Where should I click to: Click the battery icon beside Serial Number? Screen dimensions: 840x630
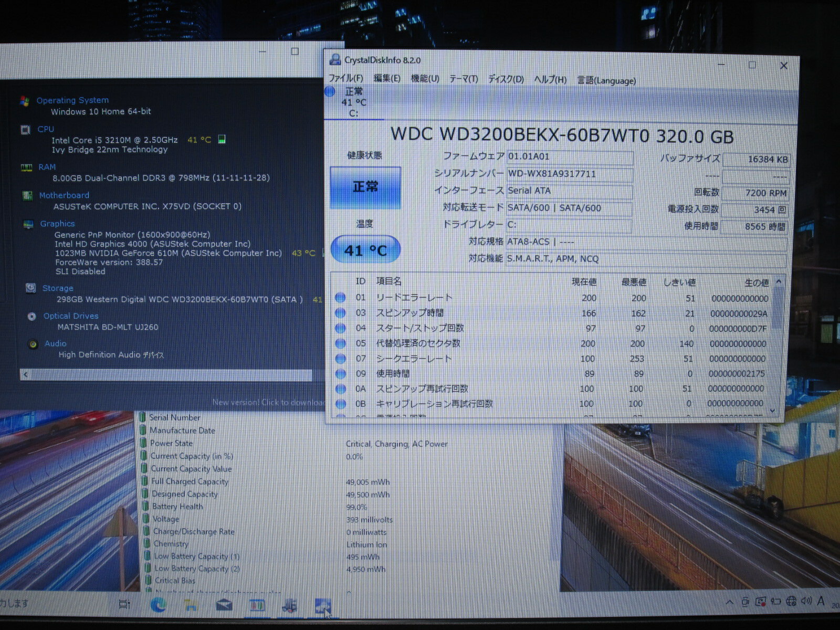142,417
